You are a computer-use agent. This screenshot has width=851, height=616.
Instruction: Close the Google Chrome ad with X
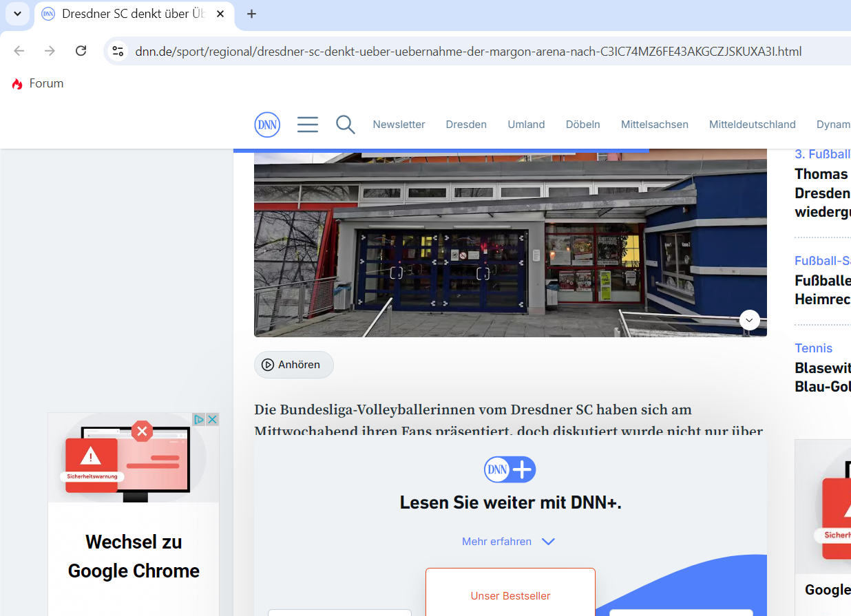213,419
